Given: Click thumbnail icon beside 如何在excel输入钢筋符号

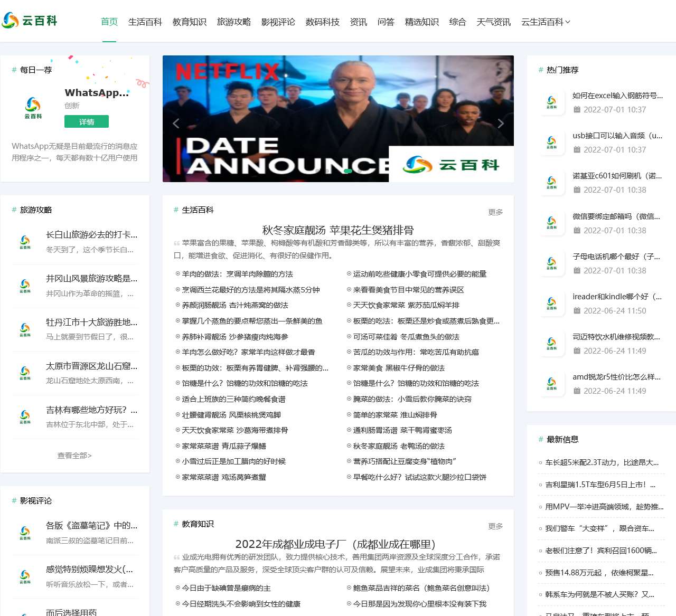Looking at the screenshot, I should [551, 102].
